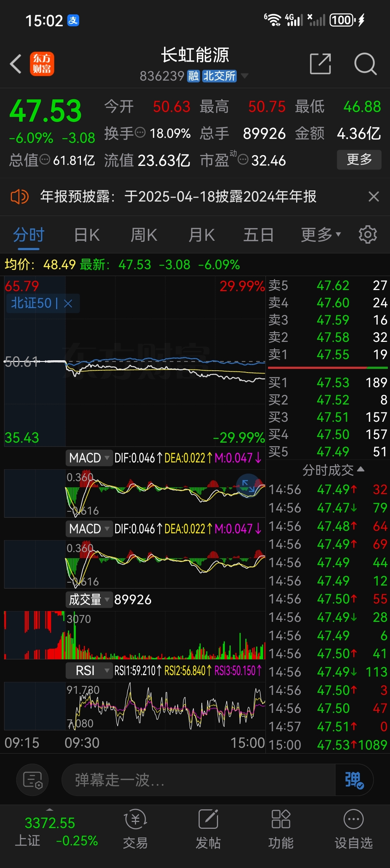390x868 pixels.
Task: Switch to 日K tab
Action: [87, 235]
